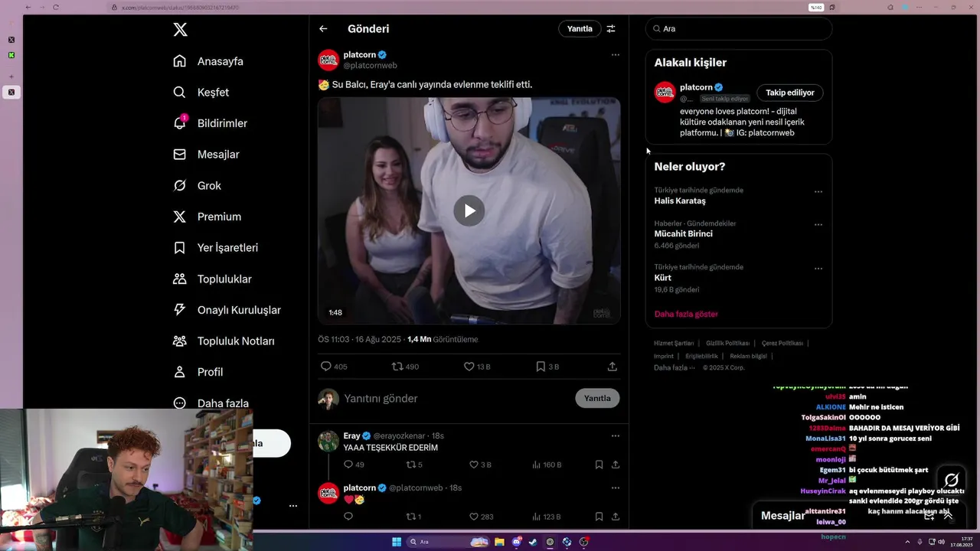
Task: Open Profil page
Action: [x=198, y=372]
